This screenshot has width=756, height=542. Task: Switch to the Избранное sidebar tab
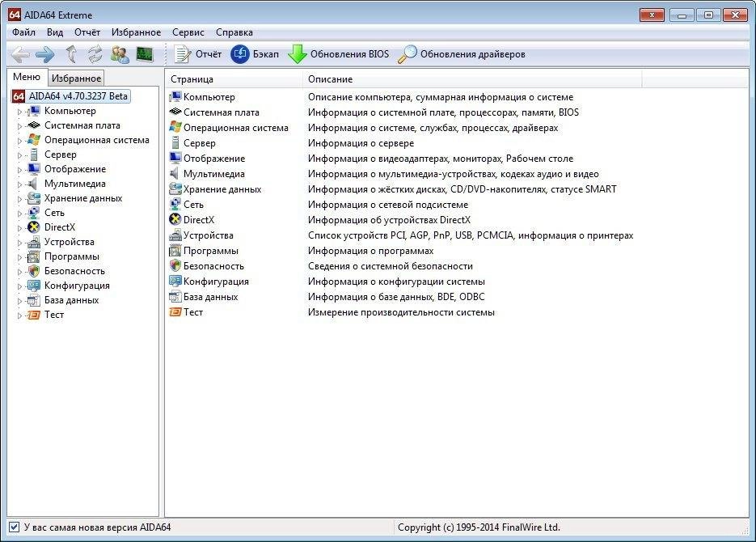(x=76, y=78)
